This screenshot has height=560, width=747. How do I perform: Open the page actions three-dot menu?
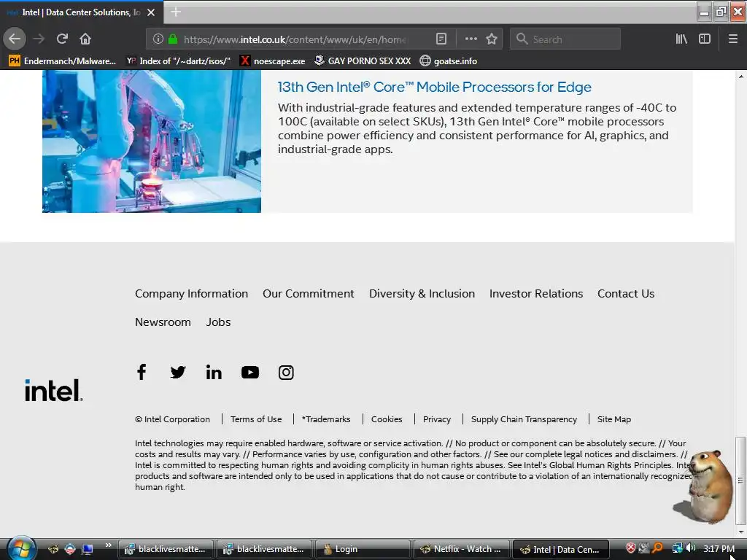tap(471, 39)
